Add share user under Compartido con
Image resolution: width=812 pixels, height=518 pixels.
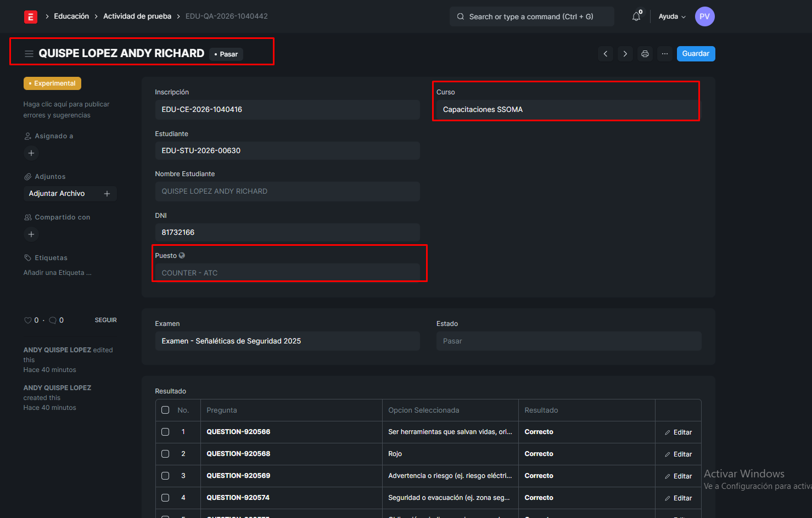click(31, 234)
